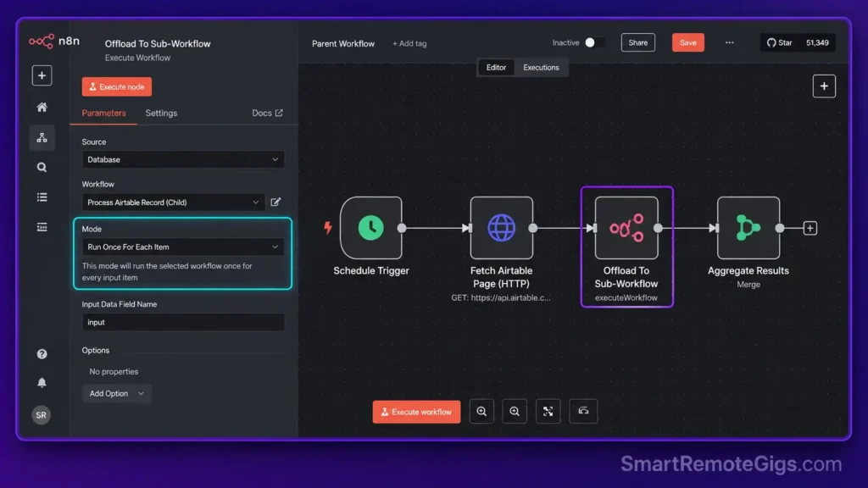The width and height of the screenshot is (868, 488).
Task: Switch to the Editor tab
Action: tap(496, 68)
